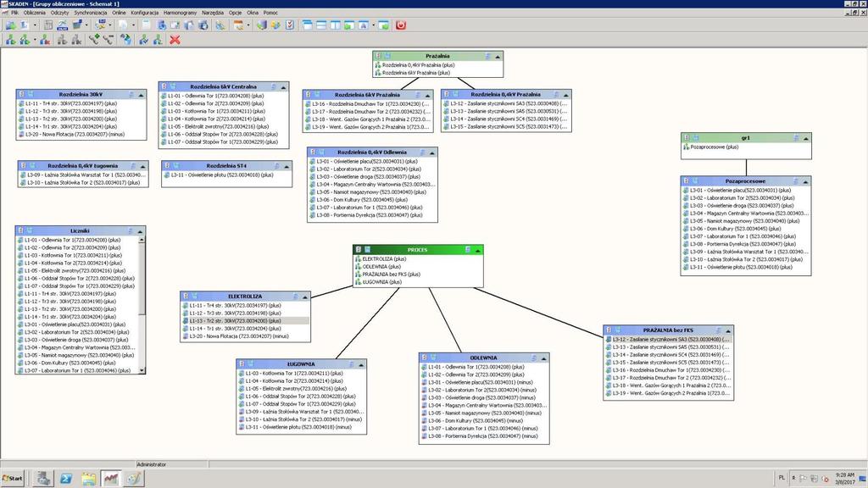Click the checklist icon in top toolbar
The image size is (868, 488).
click(290, 25)
